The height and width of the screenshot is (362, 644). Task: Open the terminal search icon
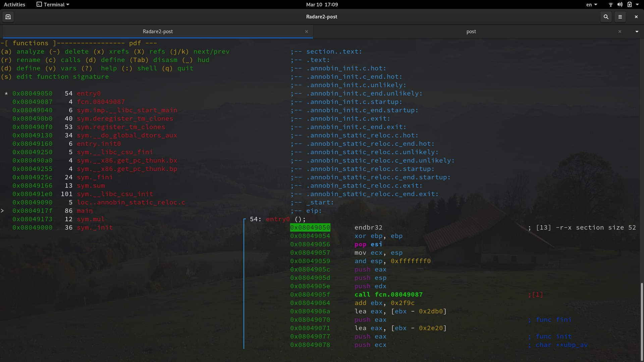click(606, 17)
